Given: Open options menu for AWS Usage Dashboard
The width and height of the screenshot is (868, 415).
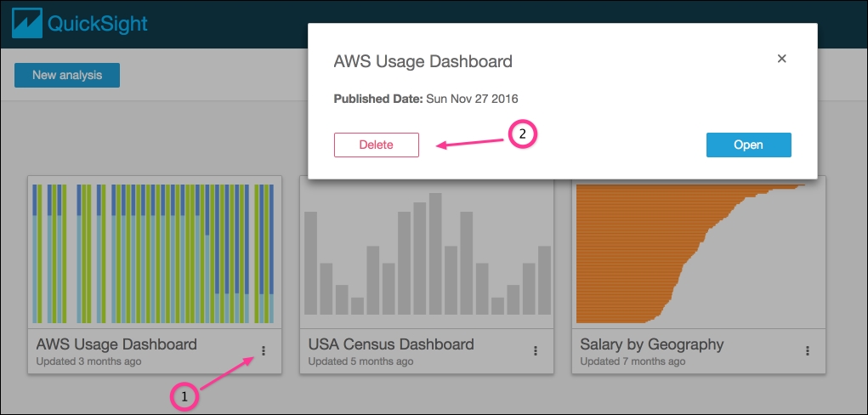Looking at the screenshot, I should coord(264,350).
